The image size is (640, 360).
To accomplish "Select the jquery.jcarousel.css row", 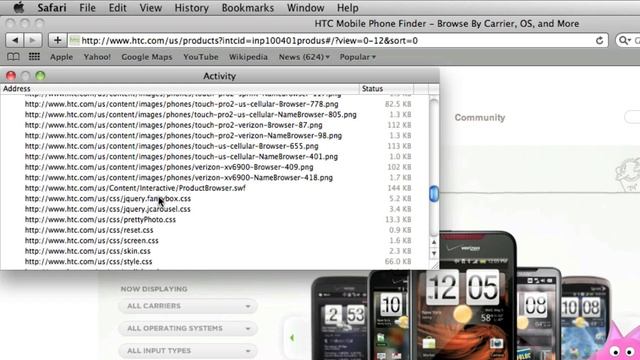I will [x=214, y=209].
